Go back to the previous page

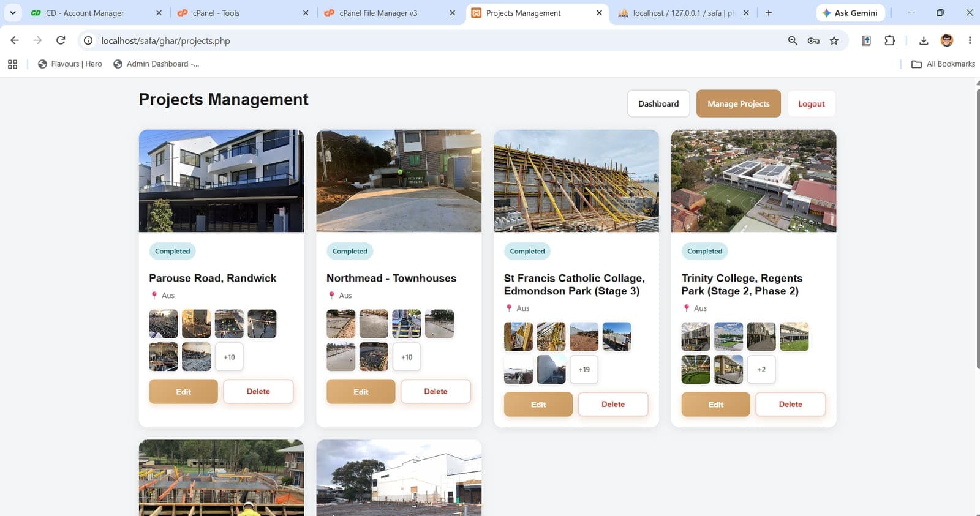[15, 40]
